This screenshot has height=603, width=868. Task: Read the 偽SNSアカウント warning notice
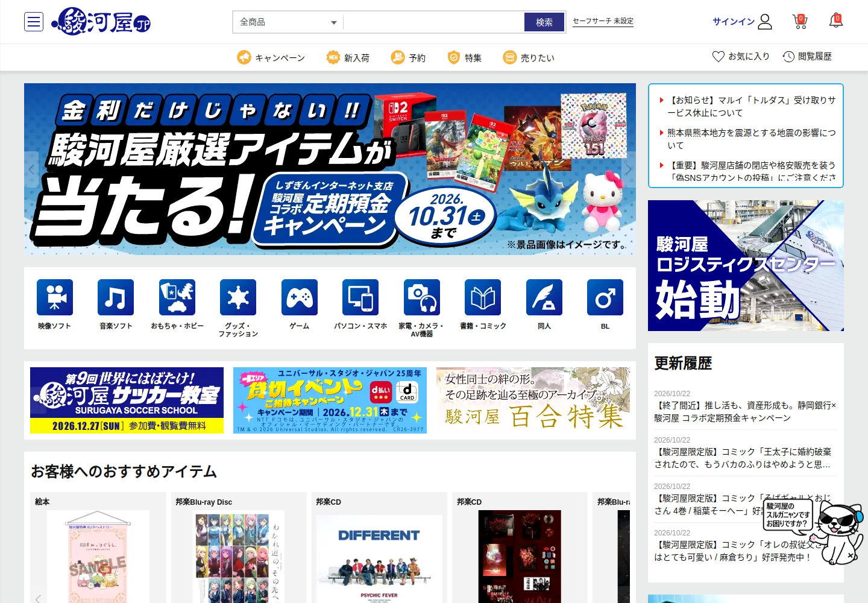pyautogui.click(x=752, y=171)
